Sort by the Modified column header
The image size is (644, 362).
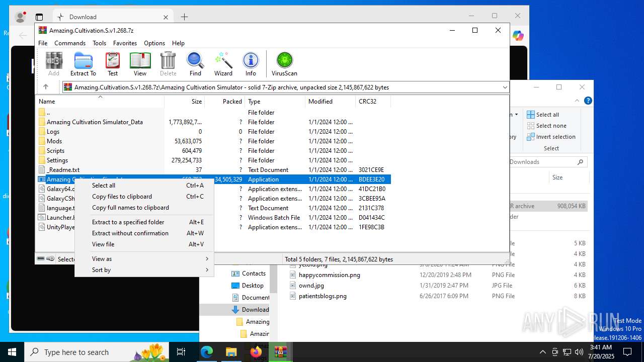coord(330,101)
